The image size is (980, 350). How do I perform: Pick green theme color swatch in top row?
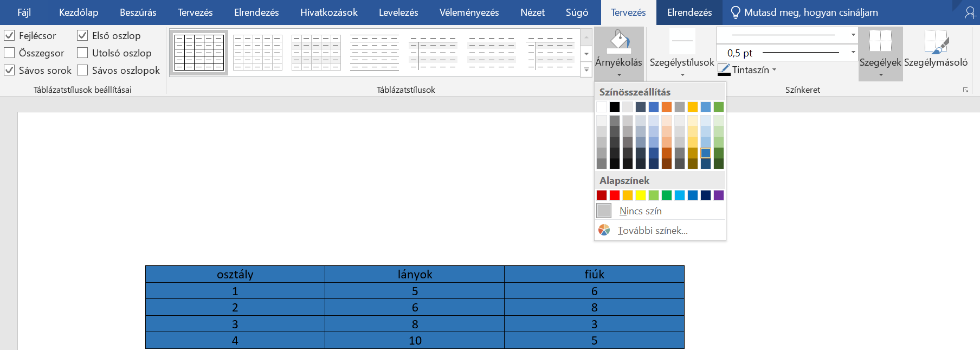pos(719,107)
